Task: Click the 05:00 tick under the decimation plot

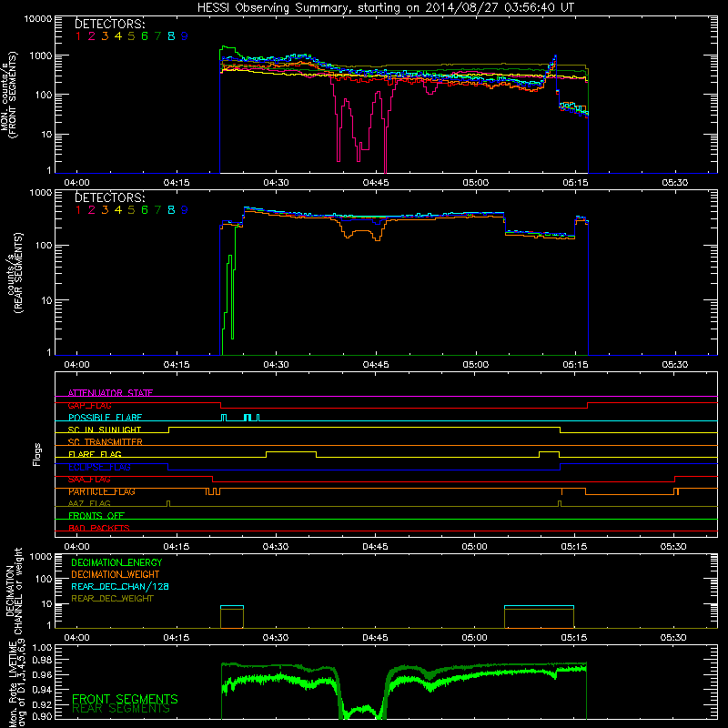Action: pos(474,638)
